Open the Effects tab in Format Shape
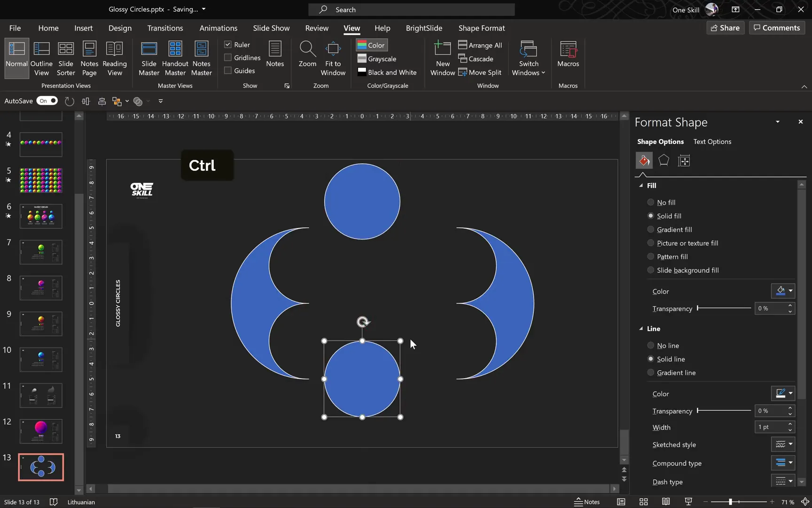812x508 pixels. pos(664,160)
